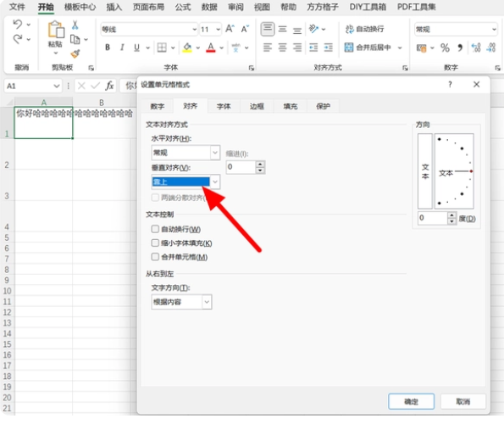Expand the 水平对齐 dropdown showing 常规
The width and height of the screenshot is (504, 424).
point(186,153)
